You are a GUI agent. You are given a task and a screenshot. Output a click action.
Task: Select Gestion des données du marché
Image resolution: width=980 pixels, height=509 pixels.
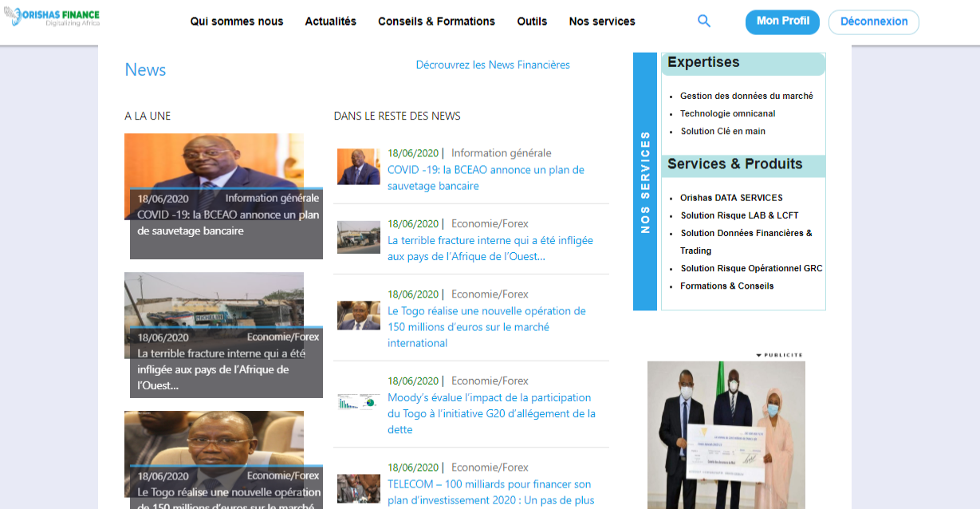[x=746, y=96]
